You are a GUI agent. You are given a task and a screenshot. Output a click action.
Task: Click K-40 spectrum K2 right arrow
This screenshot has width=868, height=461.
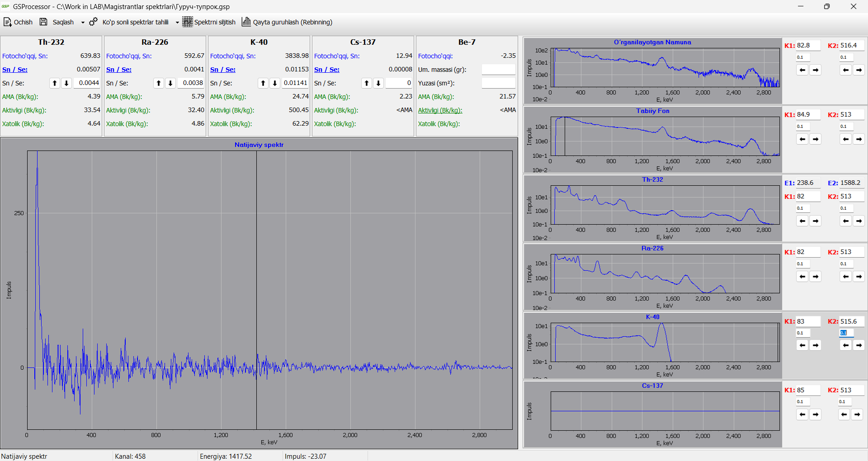(x=859, y=345)
